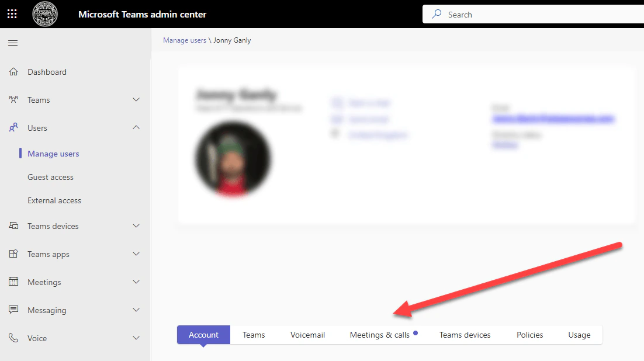The height and width of the screenshot is (361, 644).
Task: Click the organization logo in header
Action: click(x=45, y=14)
